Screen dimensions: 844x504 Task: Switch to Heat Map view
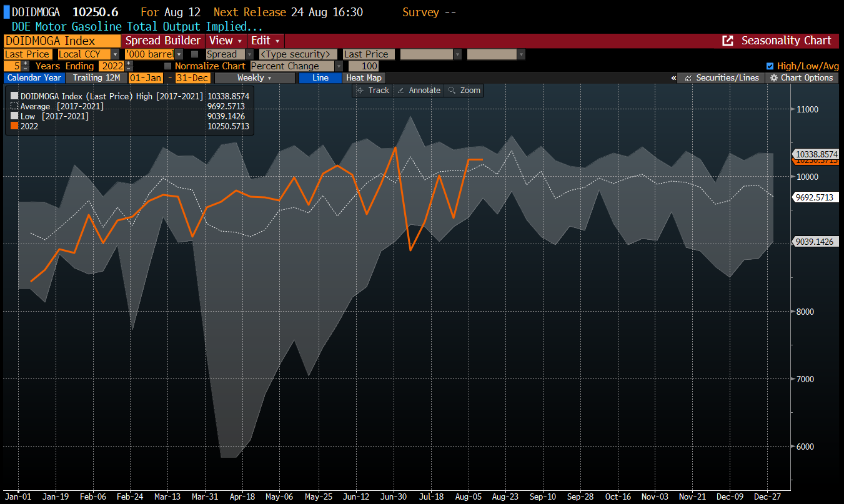coord(364,78)
